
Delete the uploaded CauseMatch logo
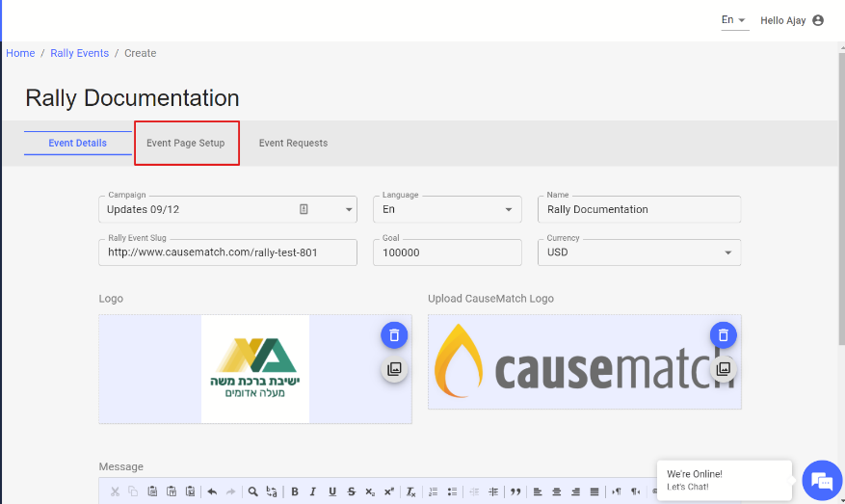click(724, 335)
